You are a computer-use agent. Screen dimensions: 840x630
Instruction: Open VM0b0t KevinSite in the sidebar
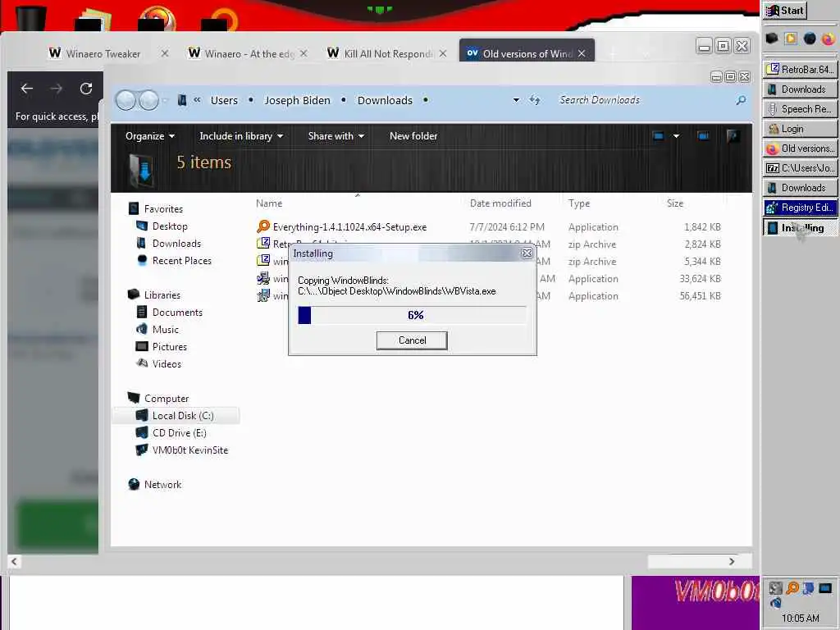[189, 450]
